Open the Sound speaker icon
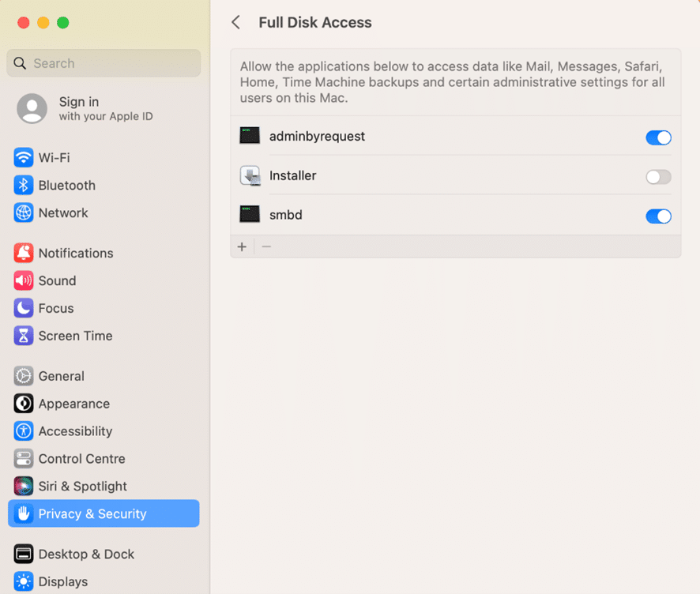700x594 pixels. [23, 280]
